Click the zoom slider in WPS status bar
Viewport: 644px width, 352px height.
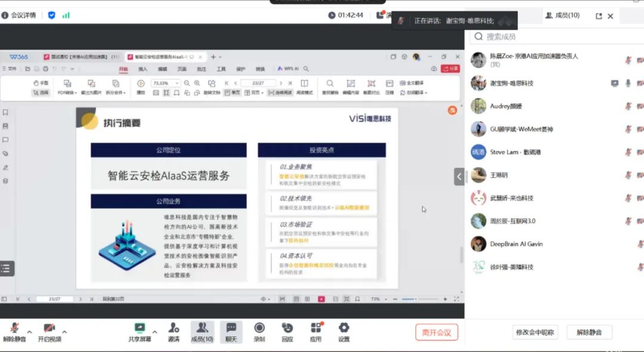point(420,299)
